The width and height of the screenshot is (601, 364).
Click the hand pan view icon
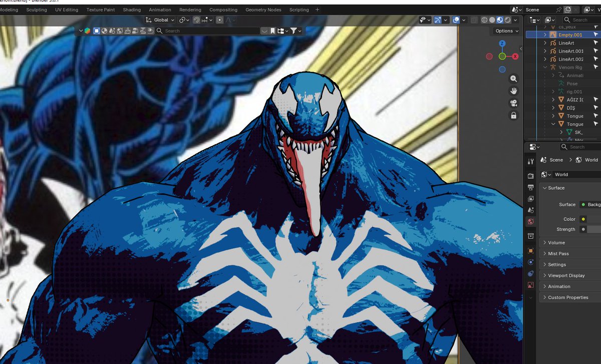(x=513, y=91)
